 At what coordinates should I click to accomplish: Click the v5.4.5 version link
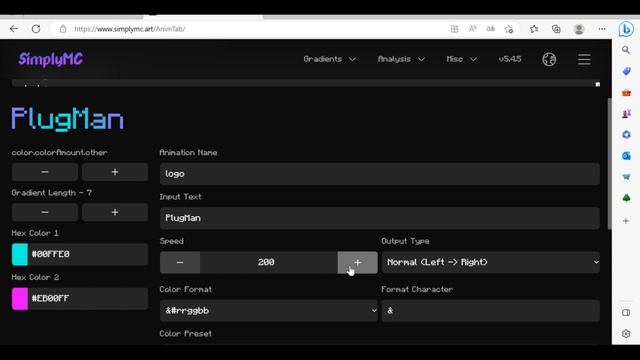click(x=510, y=59)
